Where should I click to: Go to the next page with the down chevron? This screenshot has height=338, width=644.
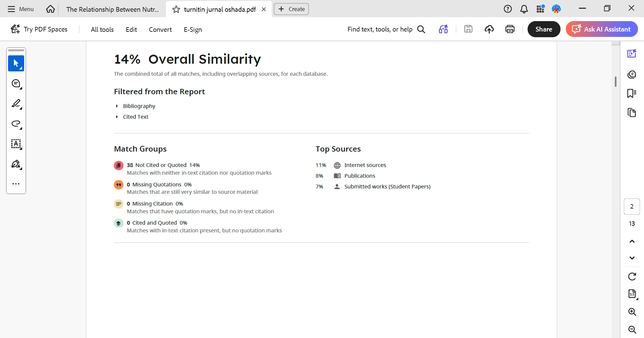click(x=632, y=258)
